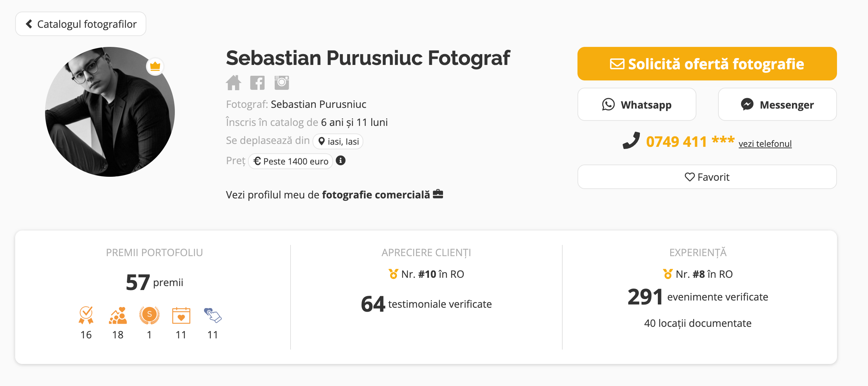Screen dimensions: 868x386
Task: Click the info icon next to the price
Action: (341, 161)
